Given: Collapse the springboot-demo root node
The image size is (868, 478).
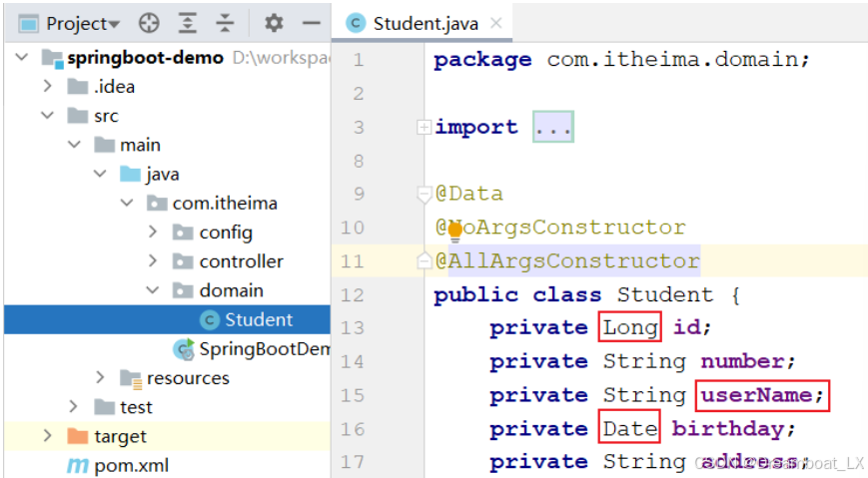Looking at the screenshot, I should coord(22,57).
